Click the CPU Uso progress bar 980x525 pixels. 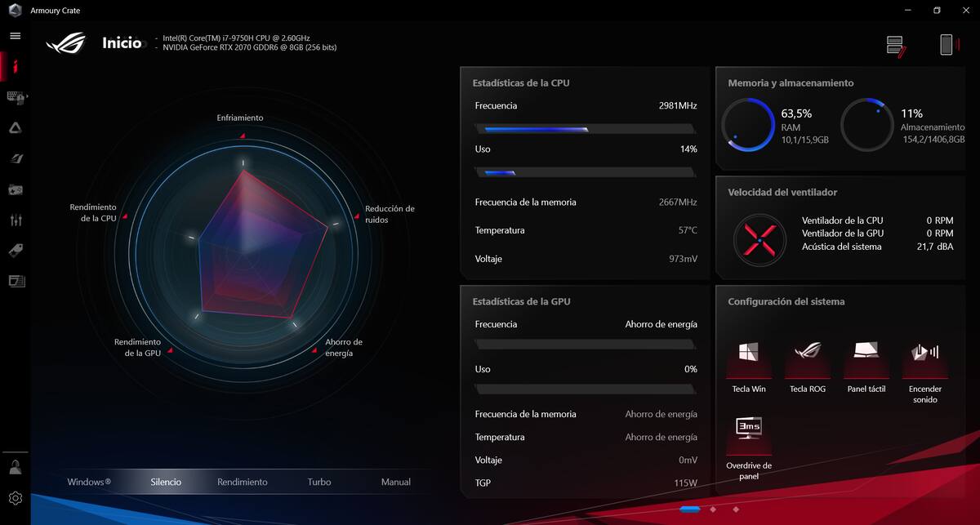coord(585,171)
